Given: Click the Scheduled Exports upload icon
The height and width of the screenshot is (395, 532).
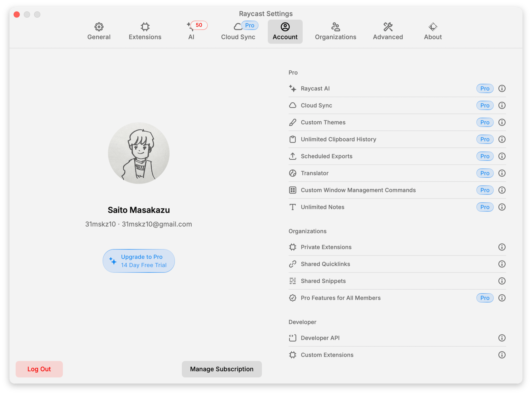Looking at the screenshot, I should pos(293,156).
